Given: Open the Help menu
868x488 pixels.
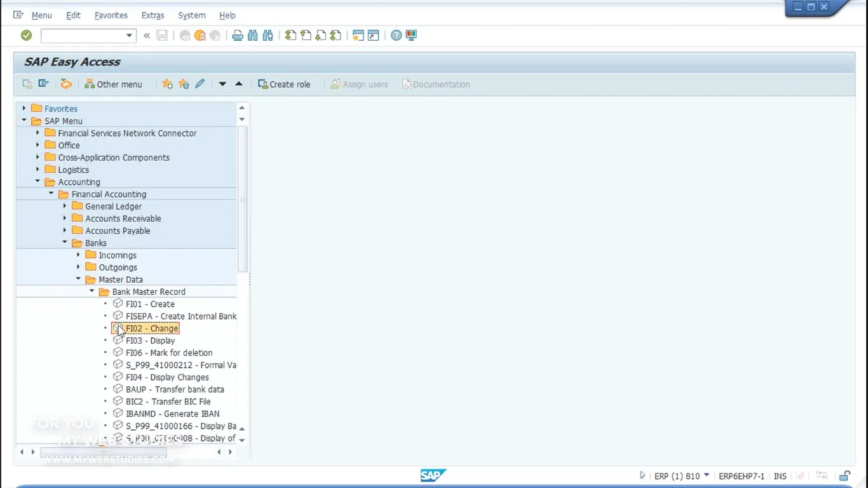Looking at the screenshot, I should 227,15.
